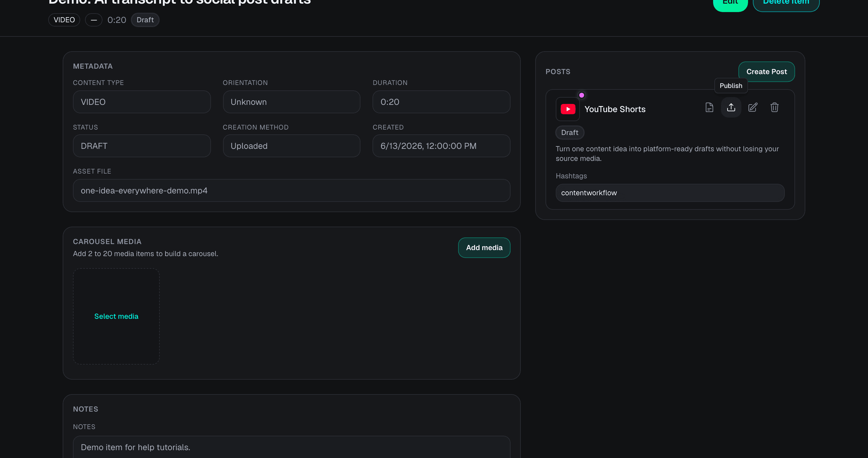This screenshot has width=868, height=458.
Task: Click the YouTube Shorts platform logo
Action: (x=568, y=109)
